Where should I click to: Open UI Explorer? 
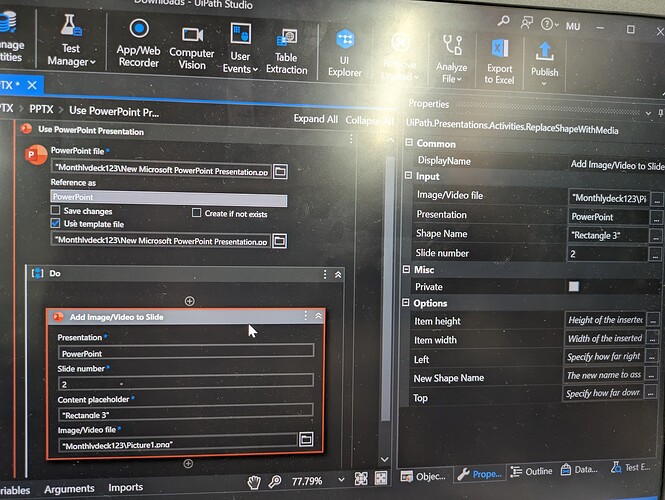tap(345, 53)
